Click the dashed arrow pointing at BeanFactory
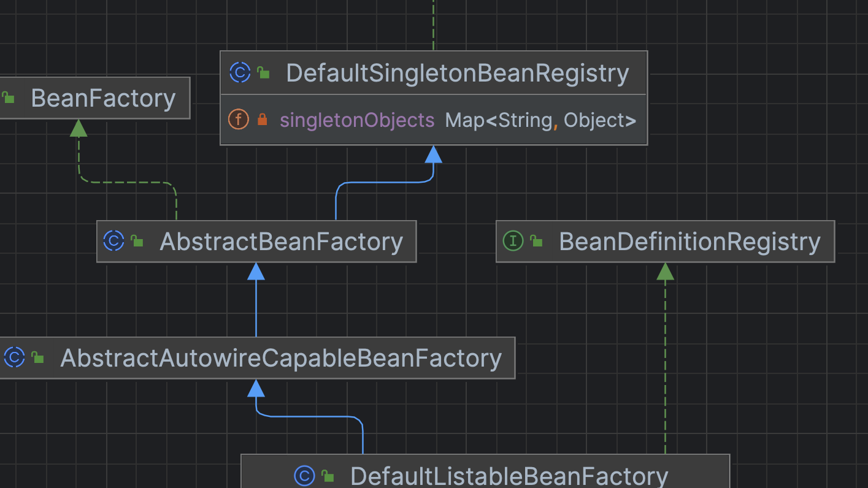This screenshot has height=488, width=868. click(78, 129)
